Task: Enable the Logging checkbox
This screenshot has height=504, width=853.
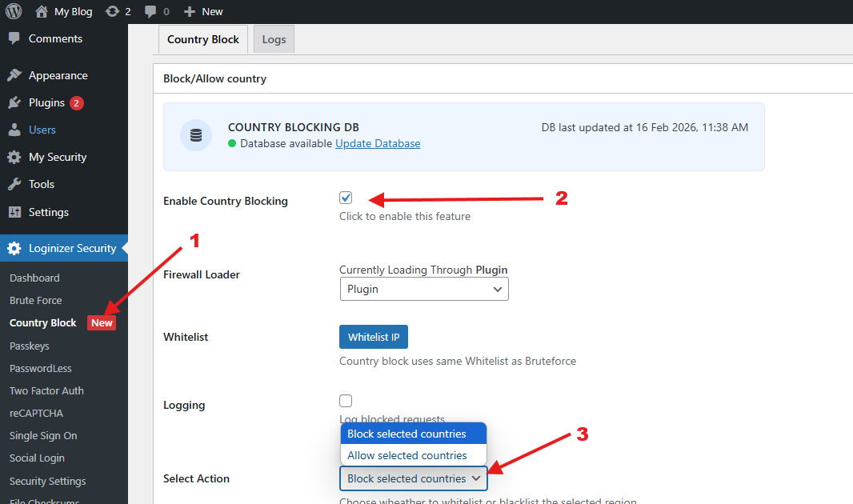Action: point(346,401)
